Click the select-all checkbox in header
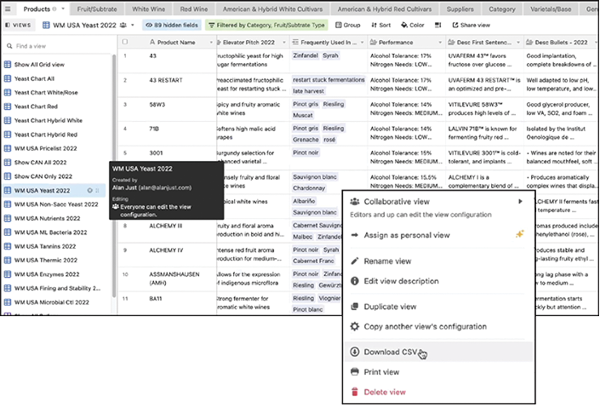The width and height of the screenshot is (600, 414). click(125, 42)
